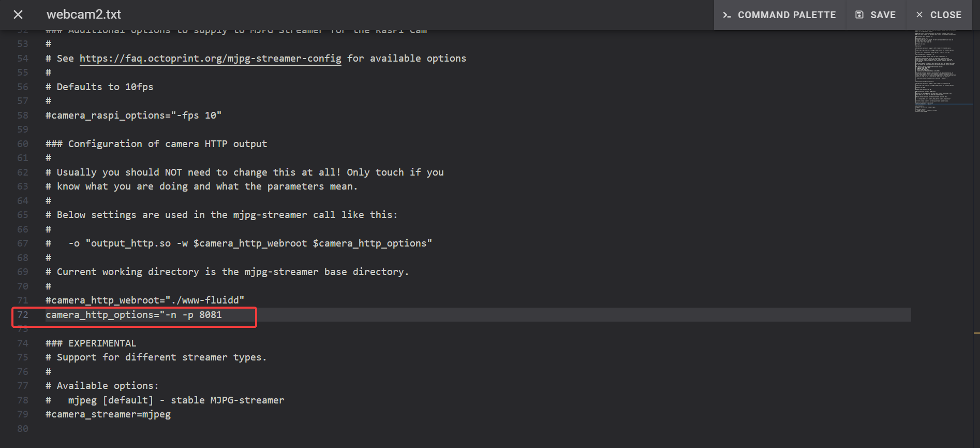Click line number 72 in gutter
This screenshot has height=448, width=980.
[23, 315]
